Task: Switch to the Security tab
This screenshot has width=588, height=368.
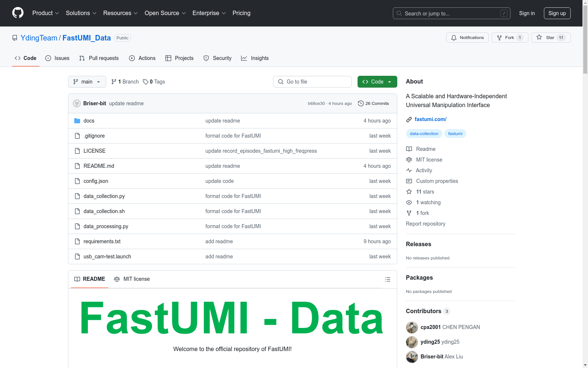Action: click(218, 58)
